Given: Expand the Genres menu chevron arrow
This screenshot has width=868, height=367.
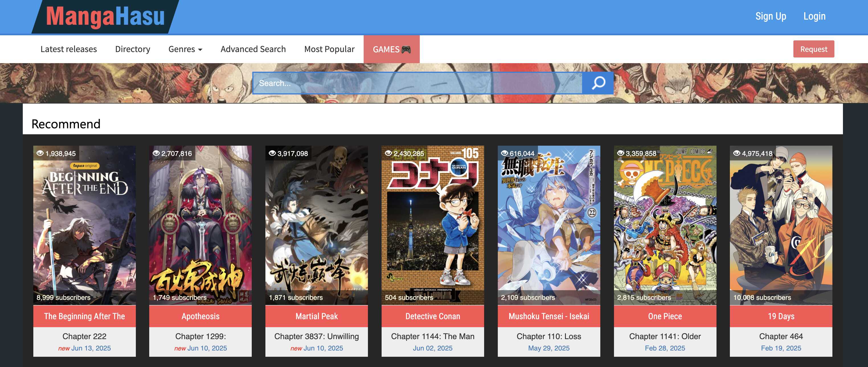Looking at the screenshot, I should click(x=200, y=50).
